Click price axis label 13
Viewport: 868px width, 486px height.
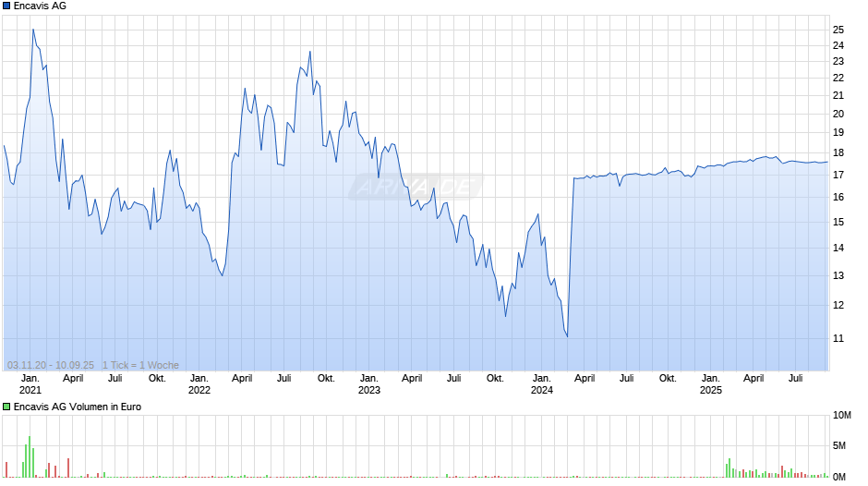(838, 276)
